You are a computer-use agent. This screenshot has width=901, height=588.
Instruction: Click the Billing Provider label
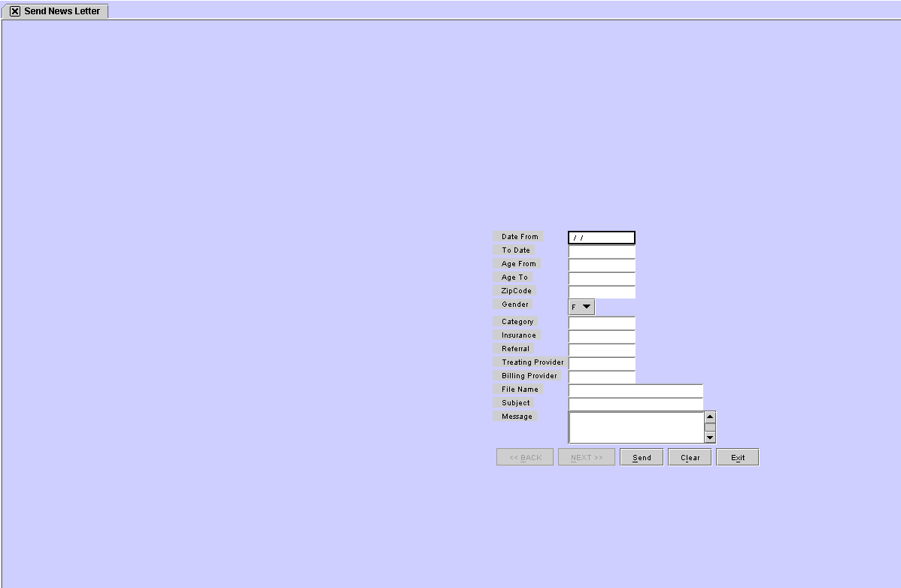[x=527, y=376]
